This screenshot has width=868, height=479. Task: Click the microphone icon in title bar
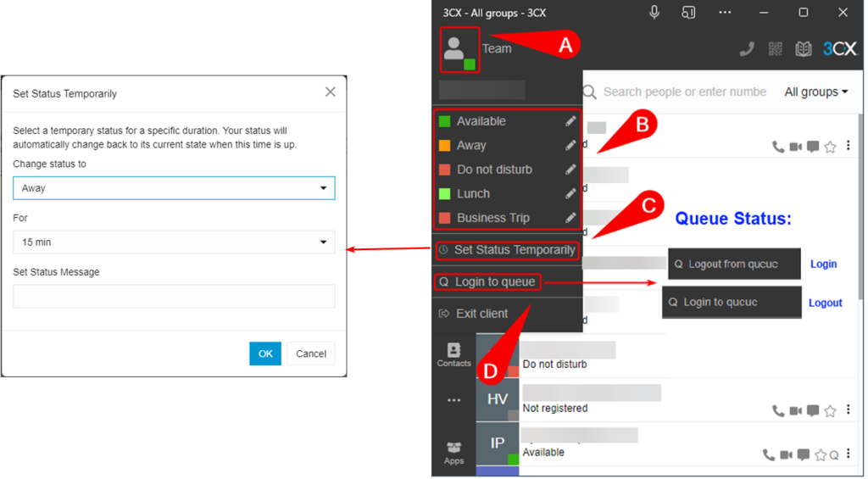pyautogui.click(x=654, y=12)
